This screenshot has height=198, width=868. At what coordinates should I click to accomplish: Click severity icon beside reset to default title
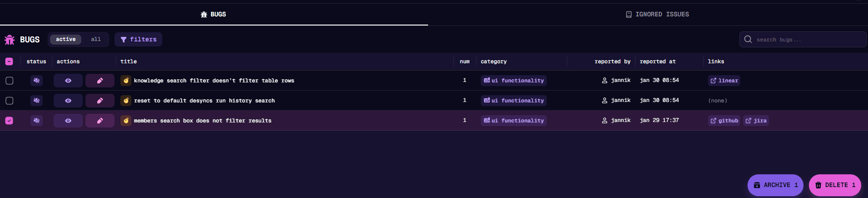126,101
